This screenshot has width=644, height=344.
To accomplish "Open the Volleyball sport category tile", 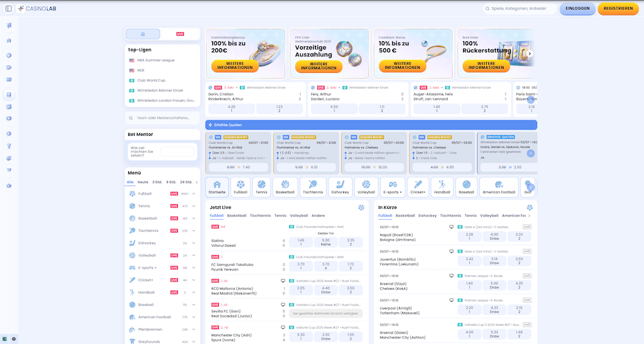I will pos(366,187).
